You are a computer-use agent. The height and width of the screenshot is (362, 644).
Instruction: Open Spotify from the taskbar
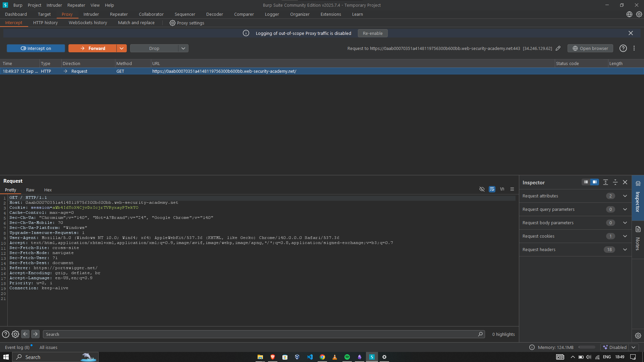click(347, 357)
